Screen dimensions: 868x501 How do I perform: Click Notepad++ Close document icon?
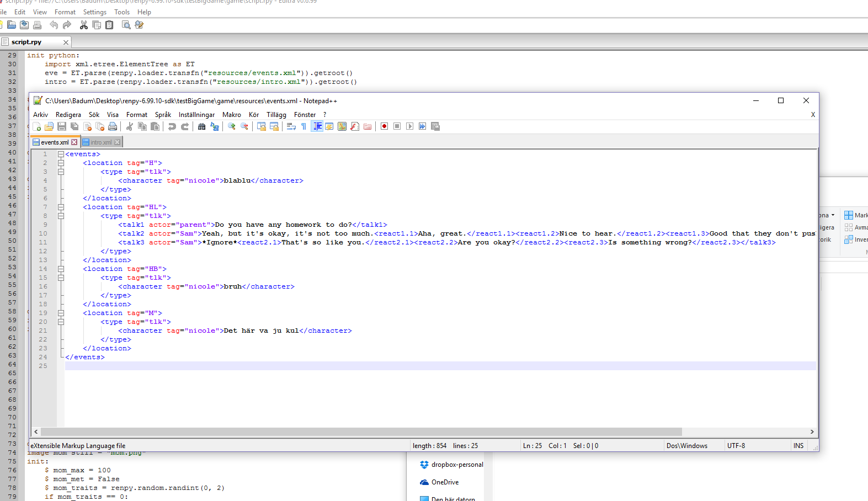87,126
